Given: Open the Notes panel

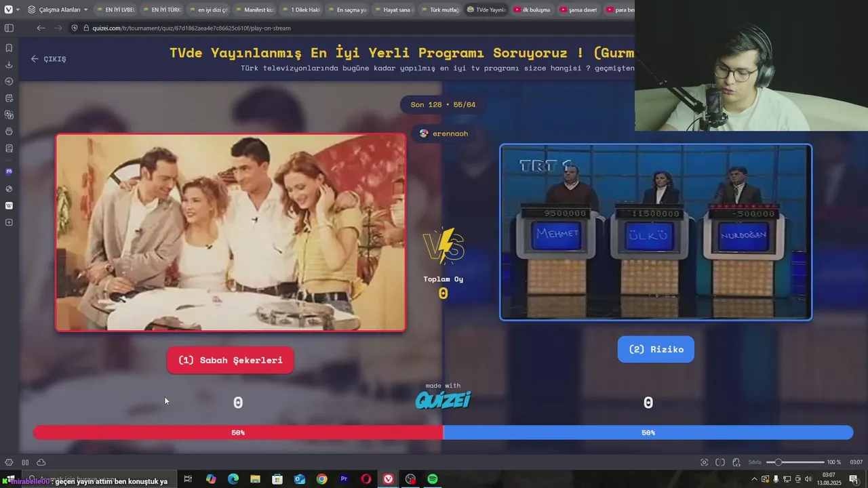Looking at the screenshot, I should tap(9, 98).
